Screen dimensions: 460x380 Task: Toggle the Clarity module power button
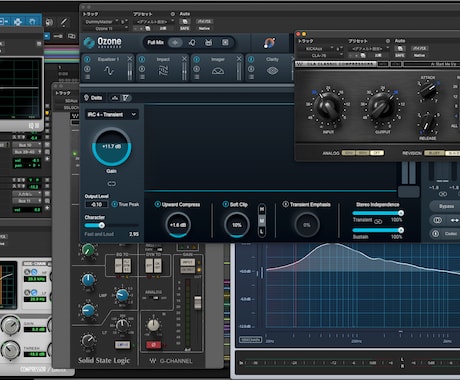click(251, 59)
